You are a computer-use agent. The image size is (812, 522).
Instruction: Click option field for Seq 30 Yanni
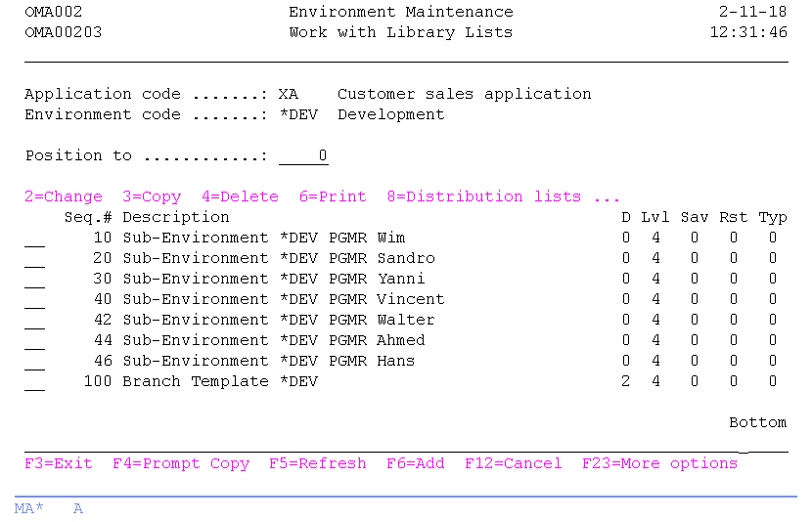pyautogui.click(x=34, y=280)
